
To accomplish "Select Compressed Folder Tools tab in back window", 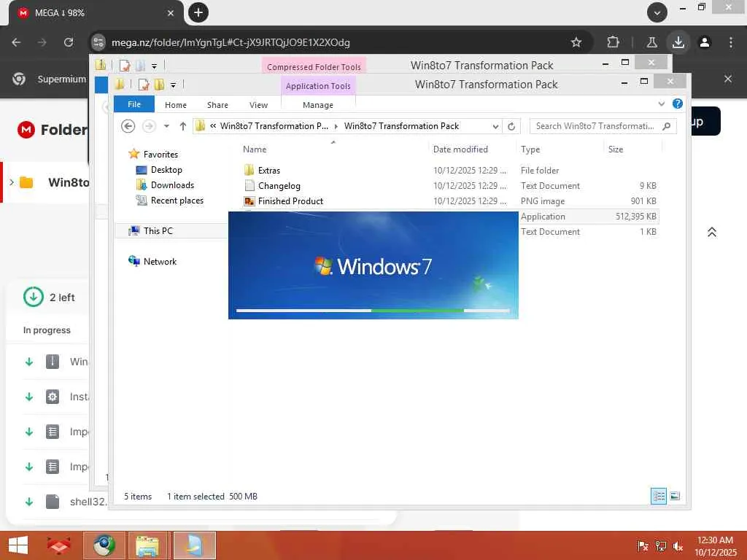I will pyautogui.click(x=314, y=66).
